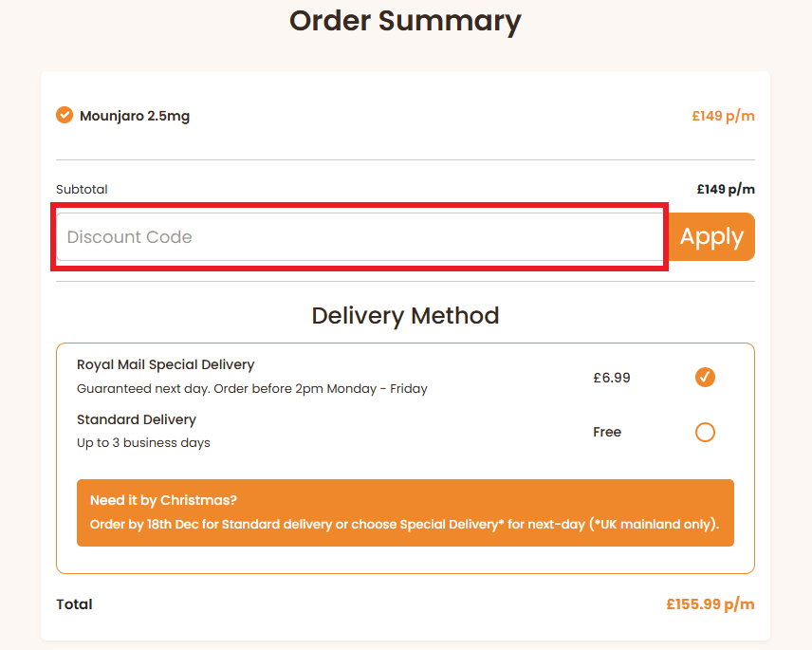Click 'Up to 3 business days' text
Image resolution: width=812 pixels, height=650 pixels.
pyautogui.click(x=143, y=443)
